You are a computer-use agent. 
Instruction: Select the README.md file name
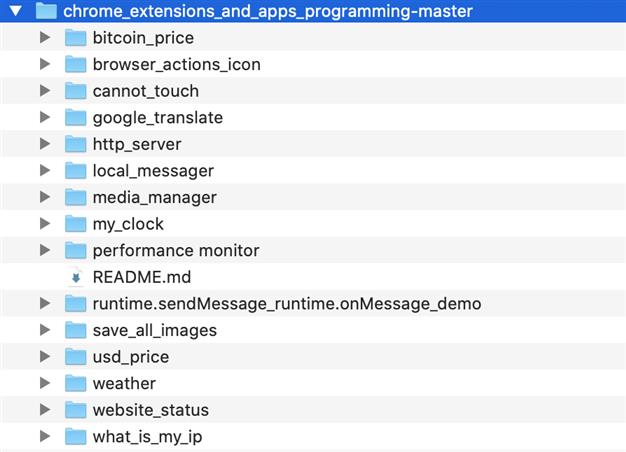click(x=142, y=277)
